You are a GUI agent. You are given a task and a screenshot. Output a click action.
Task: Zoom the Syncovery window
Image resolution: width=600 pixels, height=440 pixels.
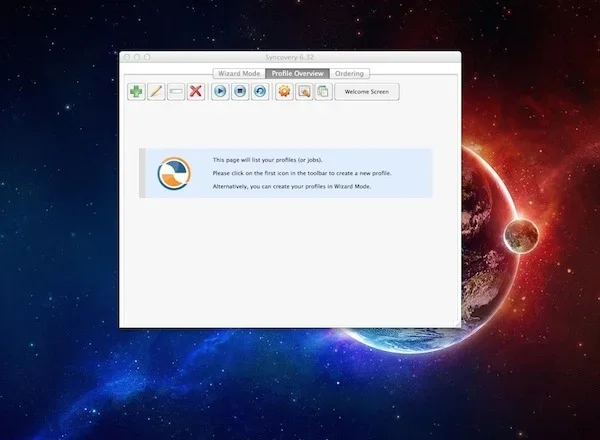[x=147, y=57]
